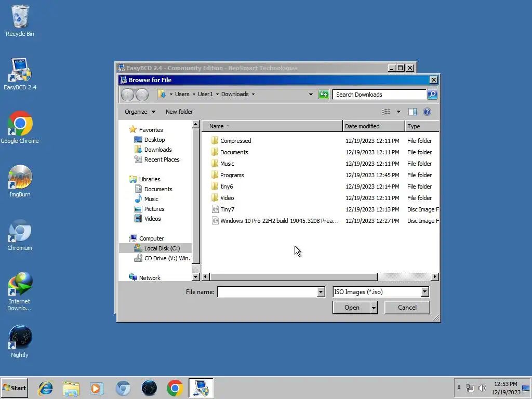Select Network in navigation pane
Screen dimensions: 532x399
pyautogui.click(x=150, y=278)
